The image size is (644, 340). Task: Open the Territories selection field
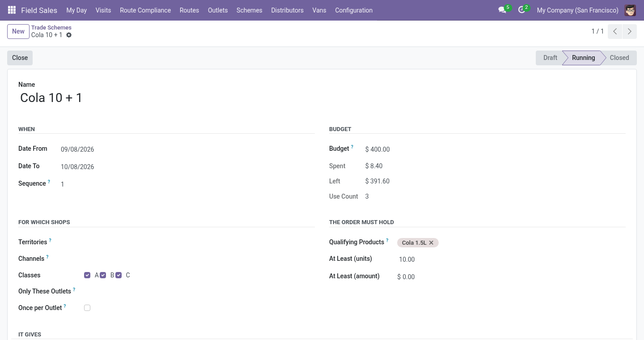[199, 242]
